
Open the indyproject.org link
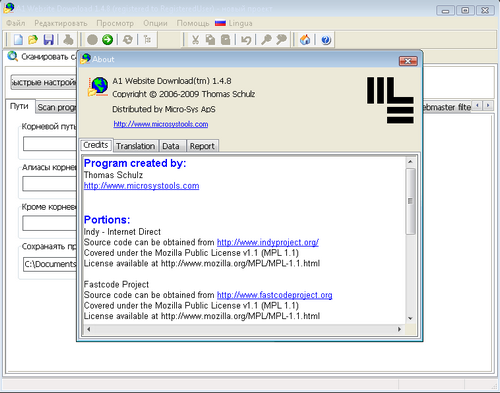[x=268, y=242]
